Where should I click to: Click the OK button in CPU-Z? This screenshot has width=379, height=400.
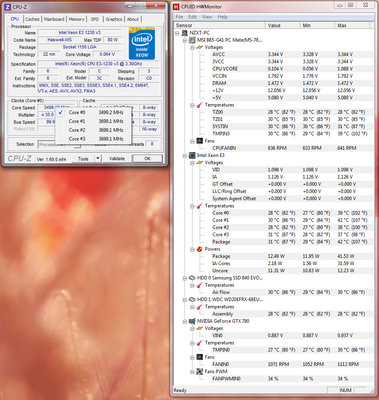[147, 159]
